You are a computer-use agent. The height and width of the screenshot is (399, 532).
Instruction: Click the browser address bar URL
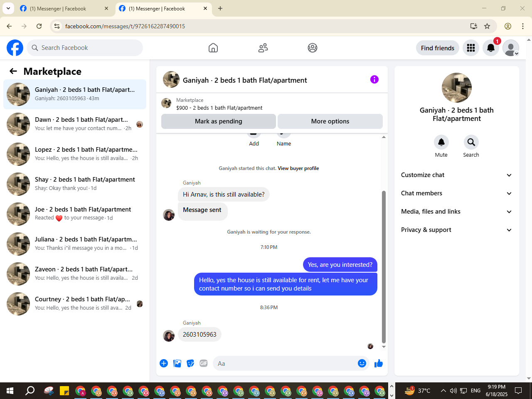(x=125, y=26)
